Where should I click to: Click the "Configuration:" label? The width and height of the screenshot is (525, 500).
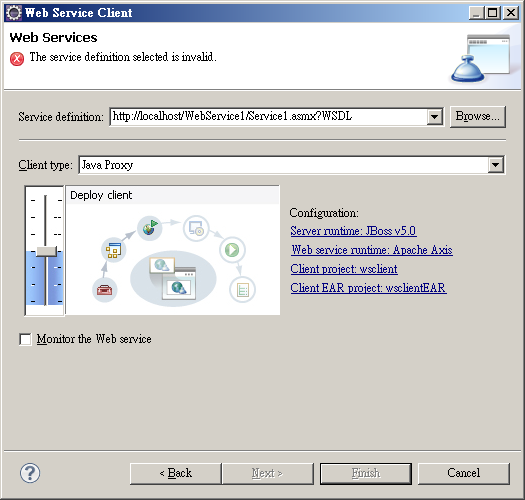[x=324, y=213]
